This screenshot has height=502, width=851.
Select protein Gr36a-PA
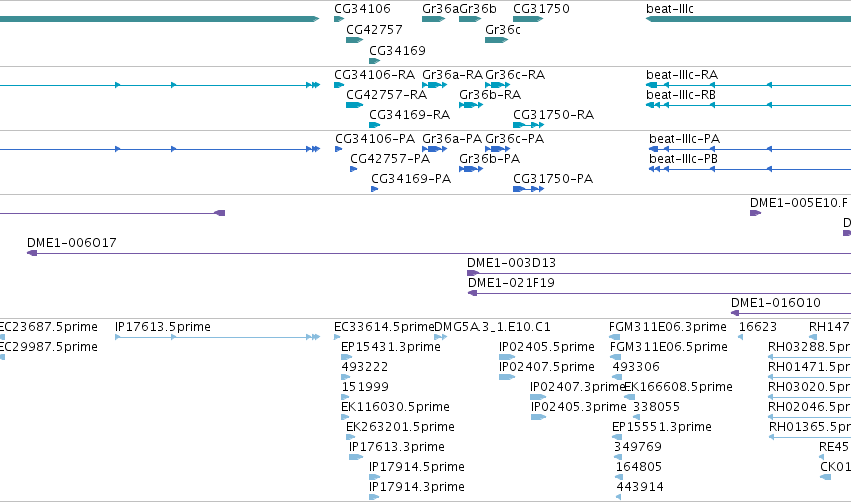tap(452, 139)
